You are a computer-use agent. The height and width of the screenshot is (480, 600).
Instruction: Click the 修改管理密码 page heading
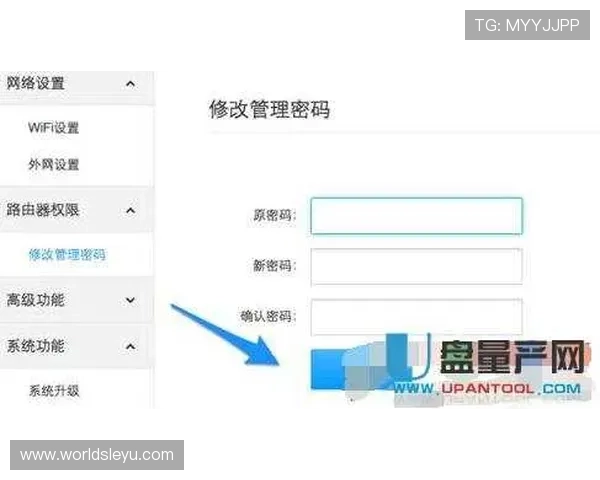pyautogui.click(x=269, y=109)
